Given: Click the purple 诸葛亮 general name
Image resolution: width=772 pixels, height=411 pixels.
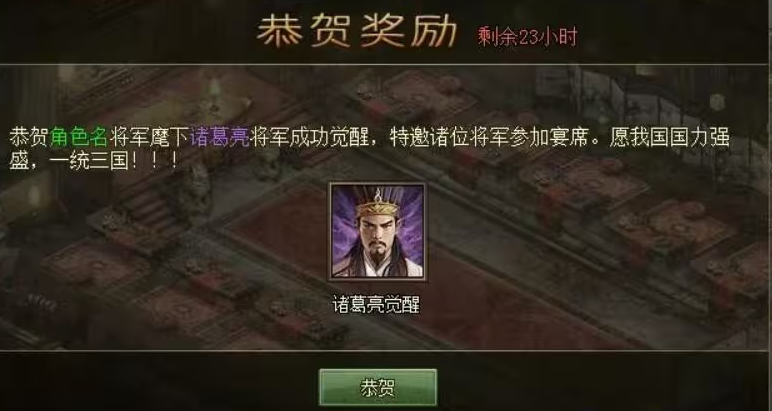Looking at the screenshot, I should point(219,138).
